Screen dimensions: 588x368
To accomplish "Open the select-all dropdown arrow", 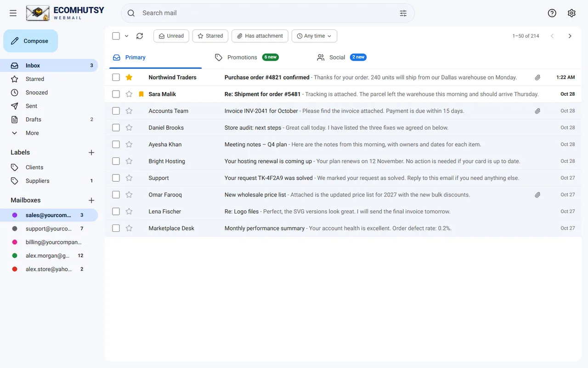I will pos(126,36).
